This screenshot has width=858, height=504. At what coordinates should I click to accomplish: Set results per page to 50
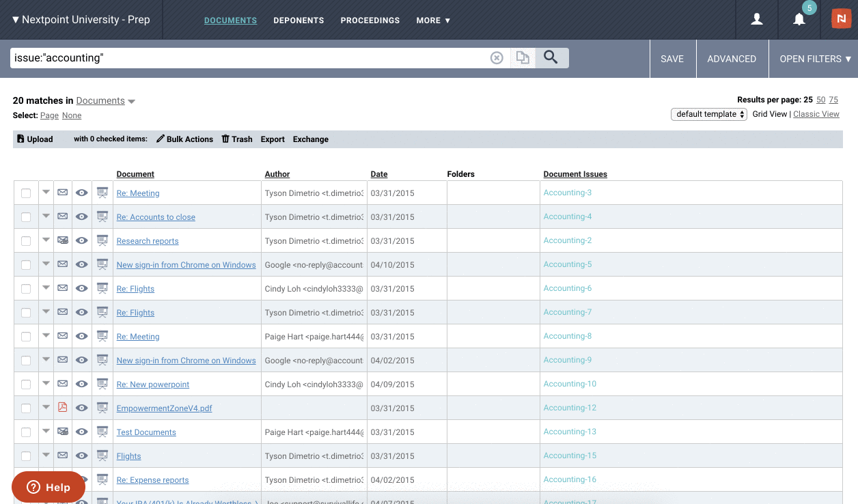821,100
